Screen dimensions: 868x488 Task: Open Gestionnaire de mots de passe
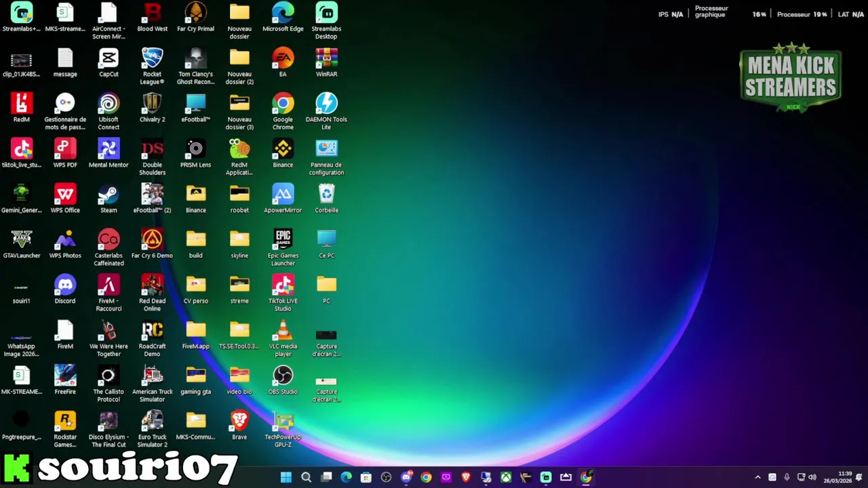point(65,112)
